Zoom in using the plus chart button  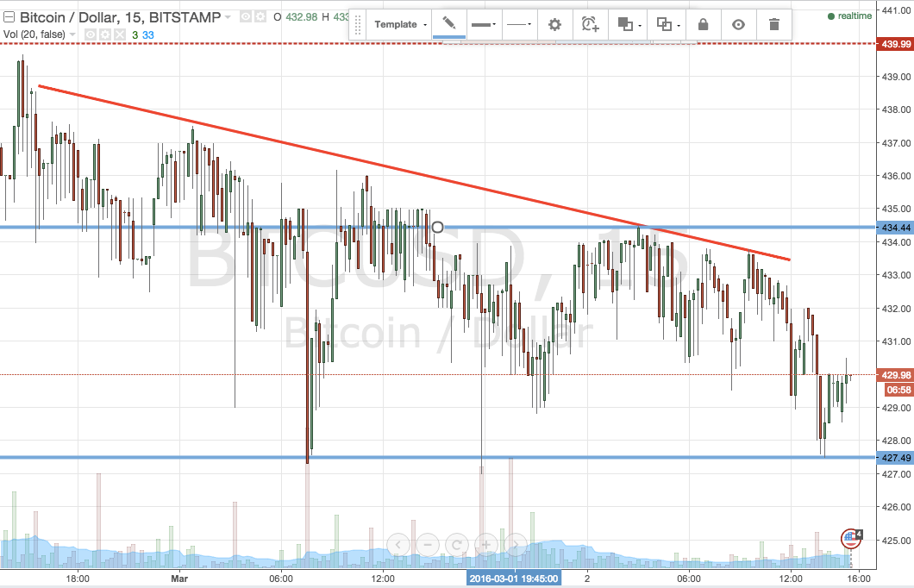coord(485,544)
